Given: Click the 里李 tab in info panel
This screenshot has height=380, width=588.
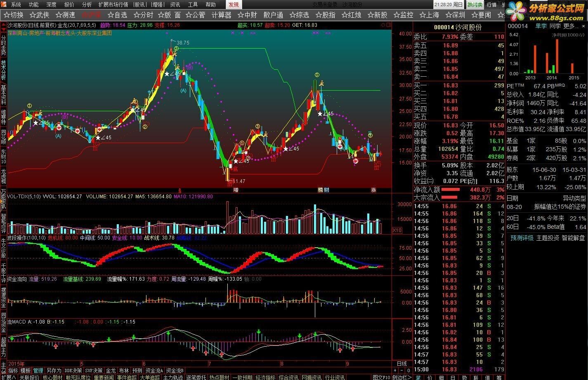Looking at the screenshot, I should (541, 26).
